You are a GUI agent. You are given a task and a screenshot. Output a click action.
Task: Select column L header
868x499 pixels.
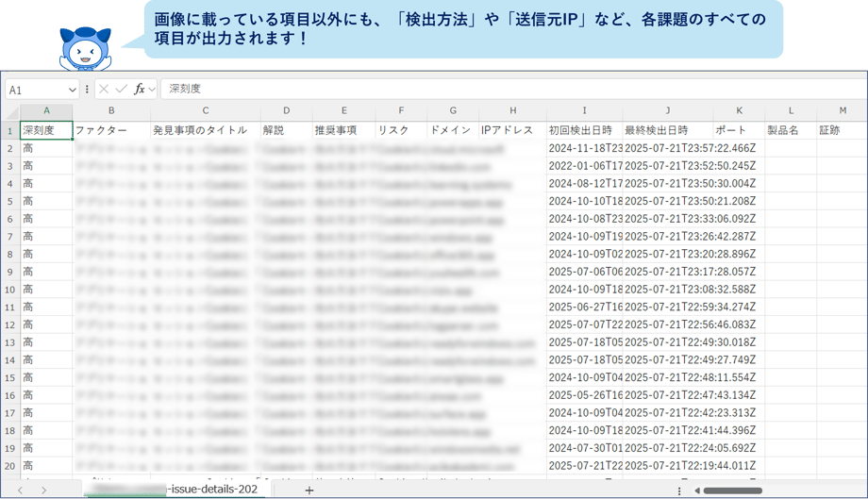tap(791, 110)
